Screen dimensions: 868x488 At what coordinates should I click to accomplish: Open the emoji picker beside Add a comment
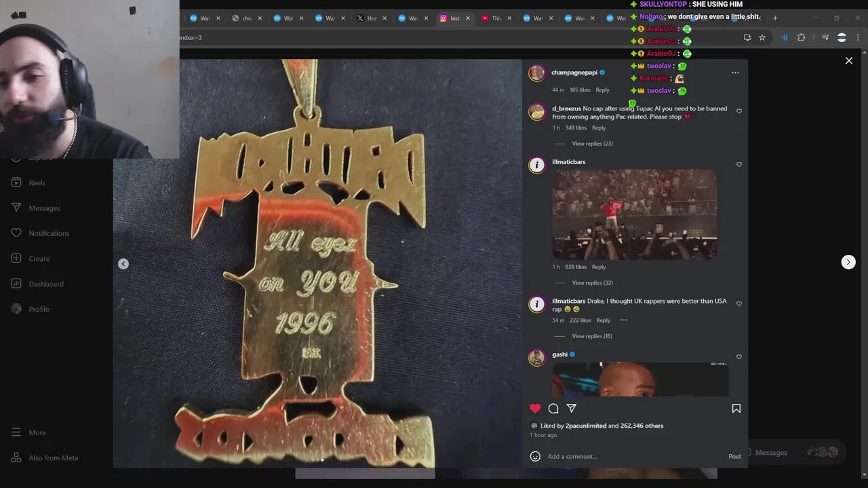click(x=535, y=456)
